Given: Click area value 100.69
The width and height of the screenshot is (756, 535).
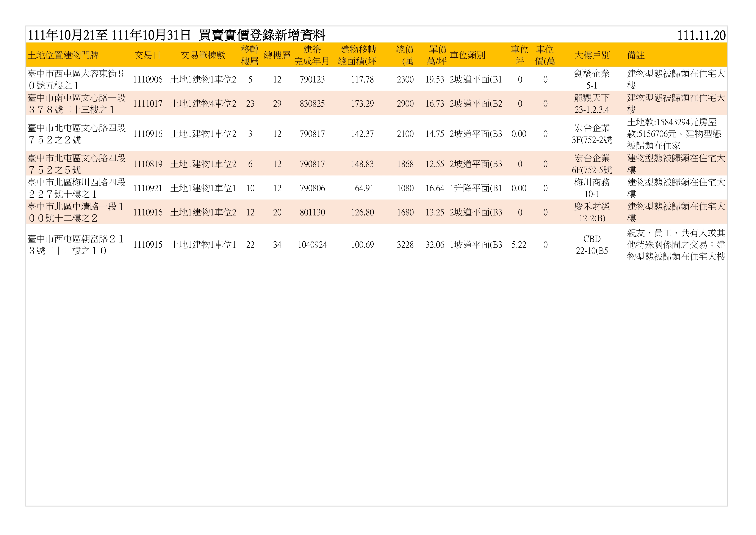Looking at the screenshot, I should coord(362,245).
